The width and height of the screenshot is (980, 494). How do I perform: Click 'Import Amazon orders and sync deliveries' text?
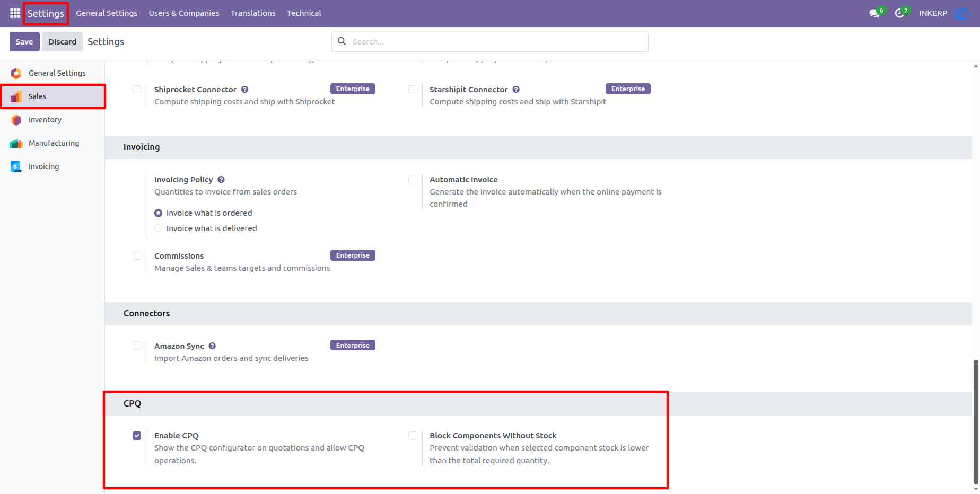click(x=231, y=358)
